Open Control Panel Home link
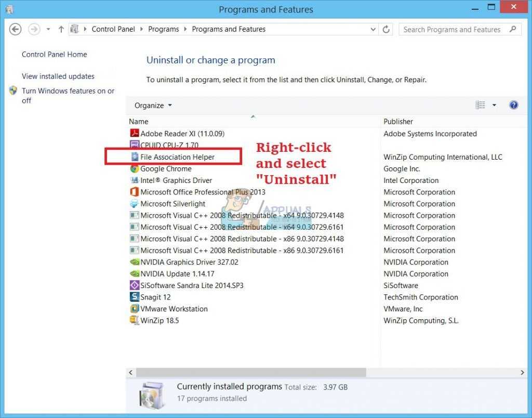 (54, 55)
